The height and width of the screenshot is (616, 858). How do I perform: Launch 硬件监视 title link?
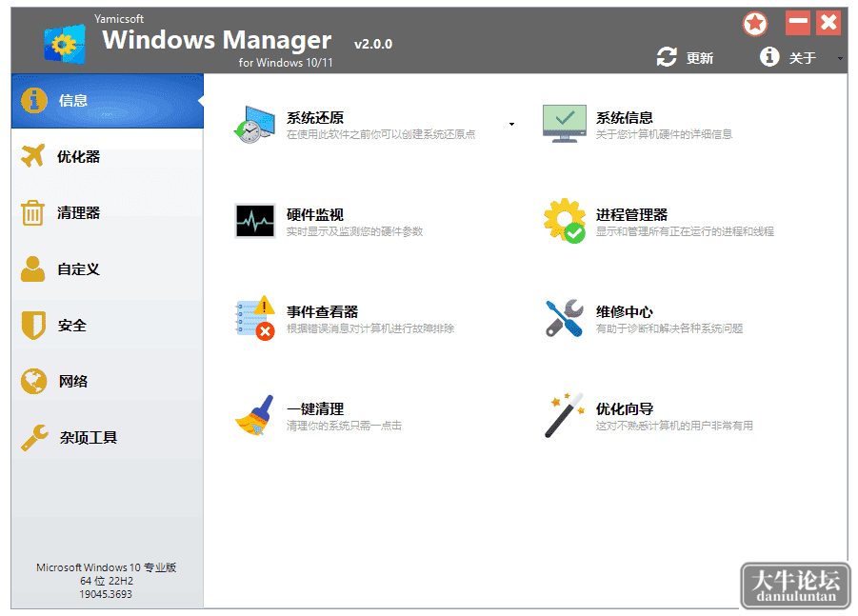(315, 214)
